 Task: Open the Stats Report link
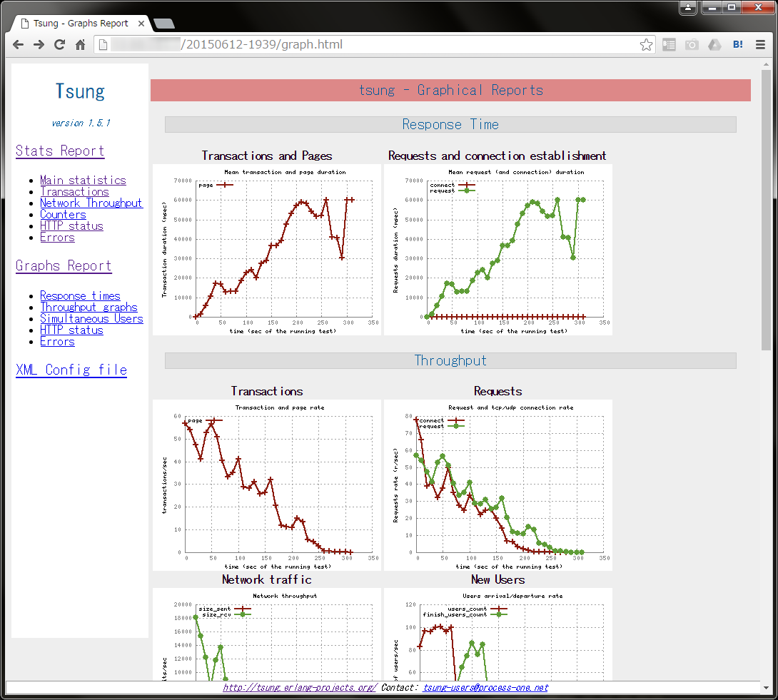(x=60, y=151)
